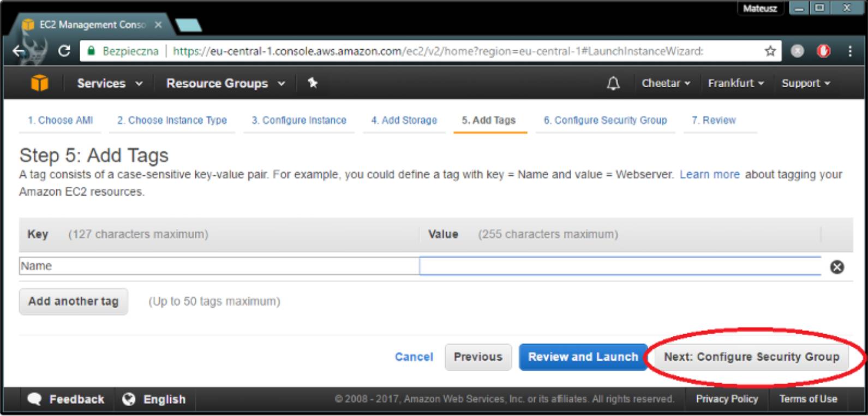Click the tag Value input field

coord(620,266)
